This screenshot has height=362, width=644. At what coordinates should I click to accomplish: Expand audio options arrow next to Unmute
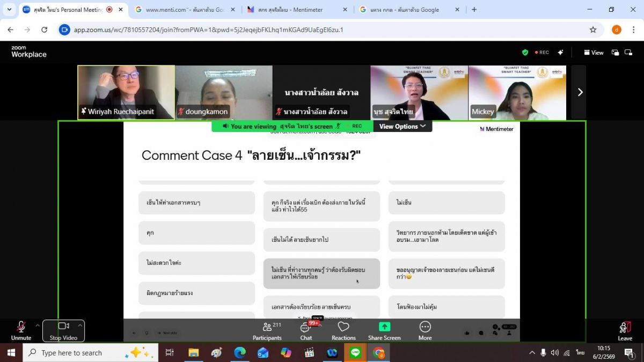coord(38,325)
